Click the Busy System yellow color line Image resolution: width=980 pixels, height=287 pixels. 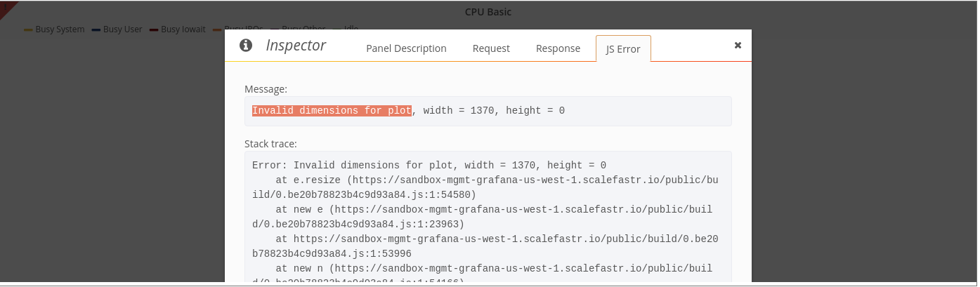(28, 30)
